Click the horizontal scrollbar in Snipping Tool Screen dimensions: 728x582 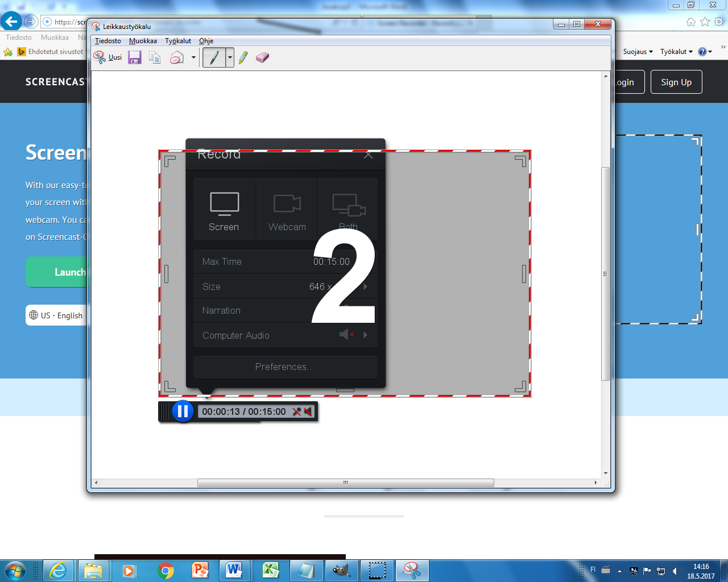[345, 483]
